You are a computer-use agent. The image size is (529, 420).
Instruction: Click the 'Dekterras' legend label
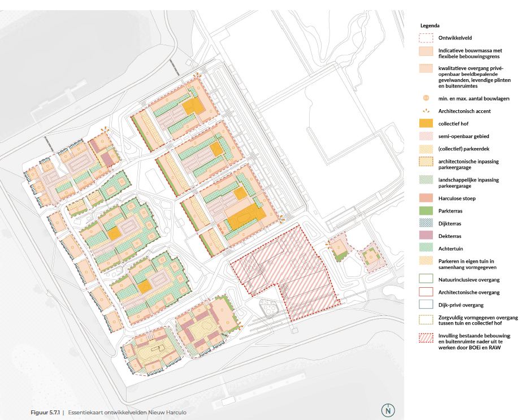click(x=450, y=236)
